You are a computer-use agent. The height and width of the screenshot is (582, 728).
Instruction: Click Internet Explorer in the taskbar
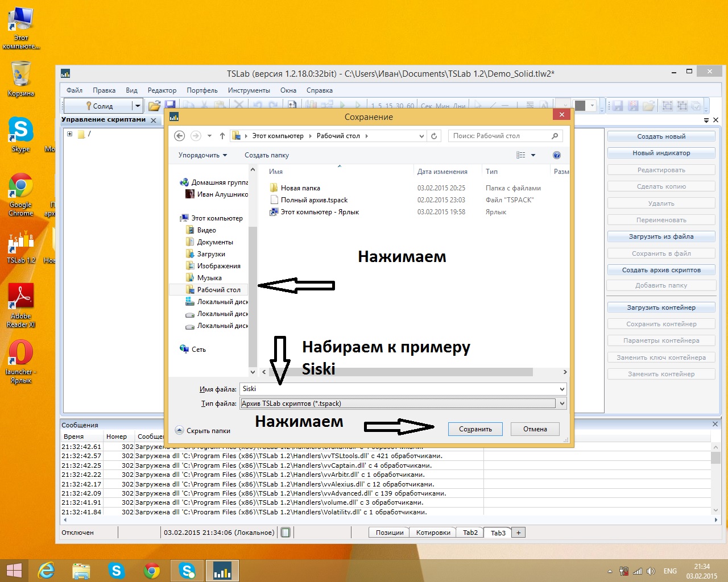(45, 570)
